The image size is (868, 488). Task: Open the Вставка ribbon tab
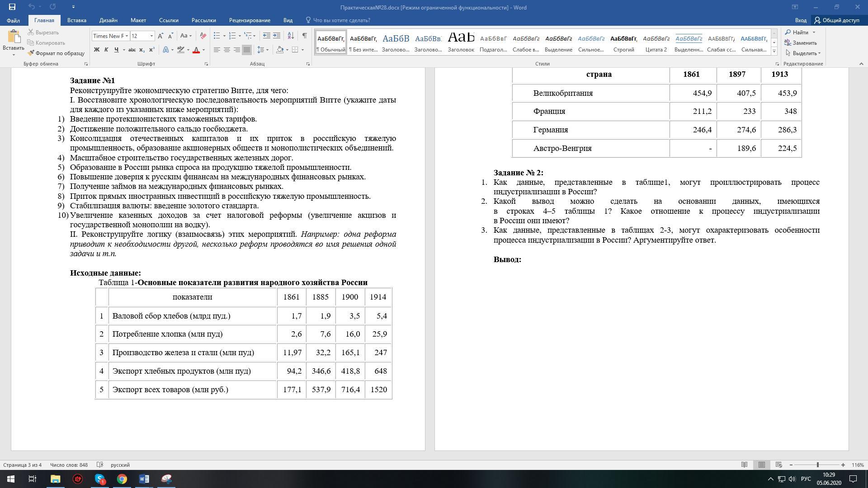tap(76, 20)
